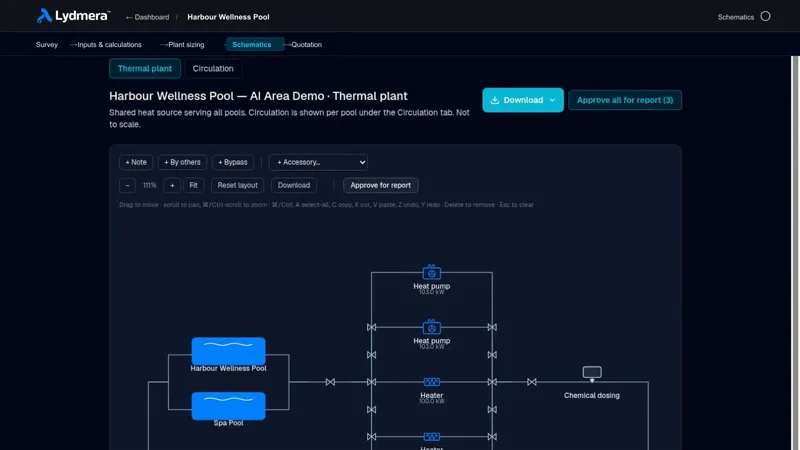The width and height of the screenshot is (800, 450).
Task: Select the valve right of the pools
Action: [x=331, y=382]
